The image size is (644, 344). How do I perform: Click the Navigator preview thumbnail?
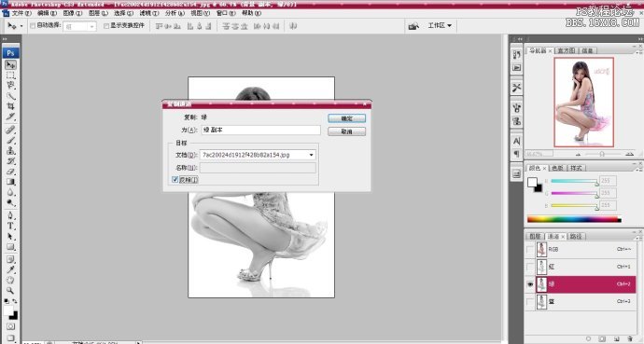[x=583, y=103]
